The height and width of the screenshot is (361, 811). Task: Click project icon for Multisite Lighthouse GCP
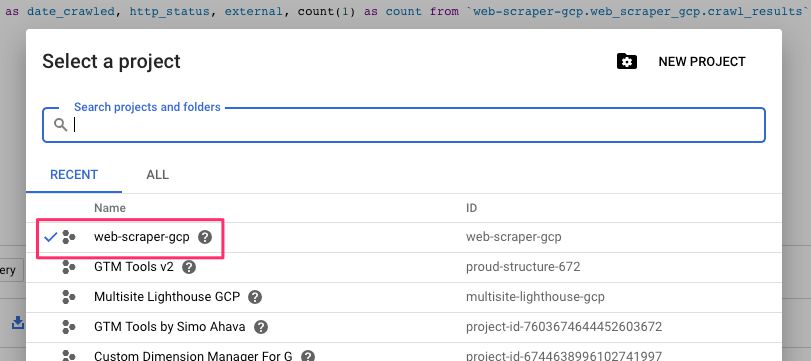[69, 297]
